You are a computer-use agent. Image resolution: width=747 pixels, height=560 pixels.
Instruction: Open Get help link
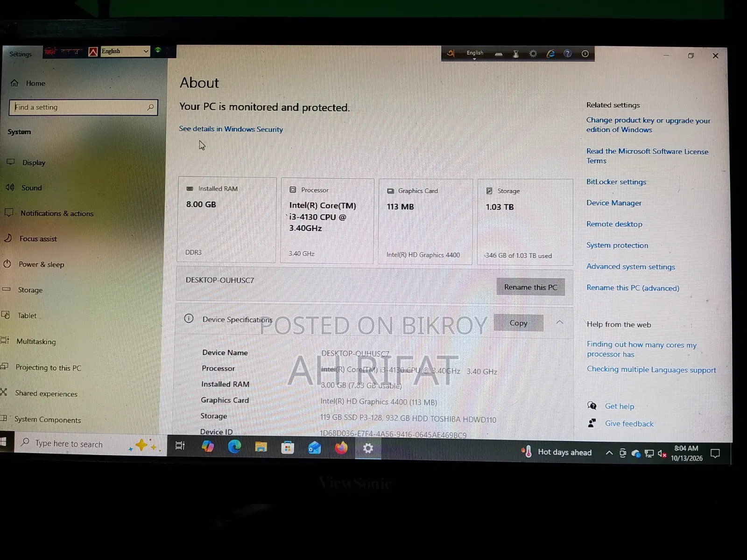click(620, 406)
